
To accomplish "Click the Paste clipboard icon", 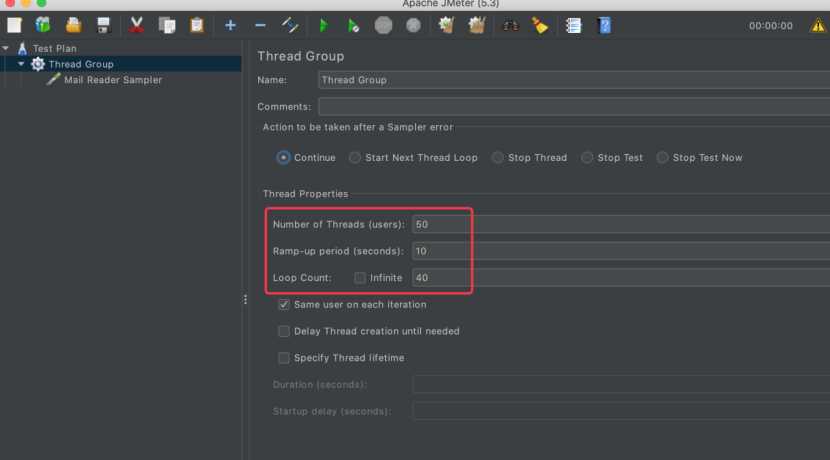I will pos(197,25).
